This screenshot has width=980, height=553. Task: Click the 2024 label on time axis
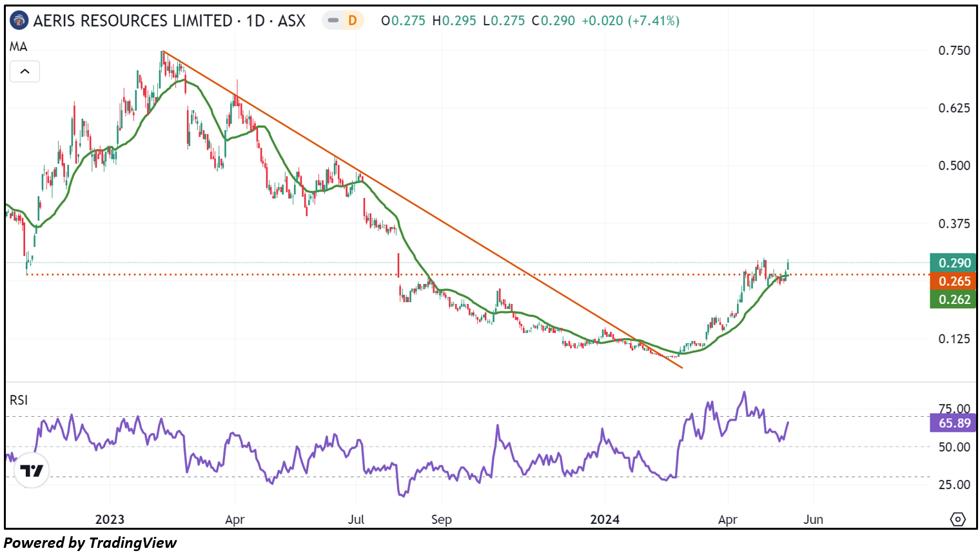[x=605, y=519]
